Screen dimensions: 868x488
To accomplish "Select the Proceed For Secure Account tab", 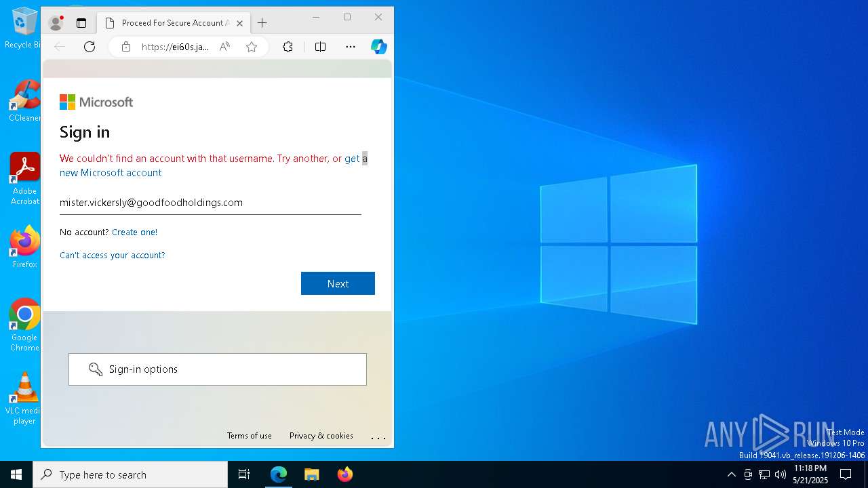I will (175, 23).
